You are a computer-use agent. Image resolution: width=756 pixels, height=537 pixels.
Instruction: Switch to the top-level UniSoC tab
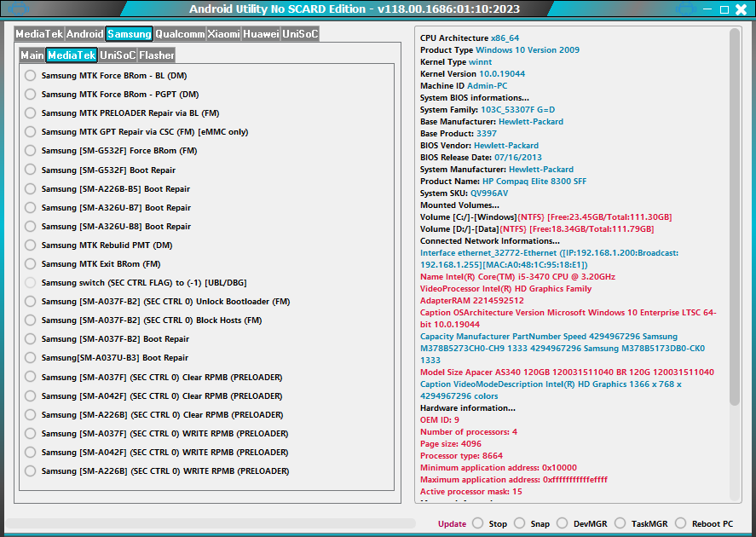pyautogui.click(x=300, y=34)
